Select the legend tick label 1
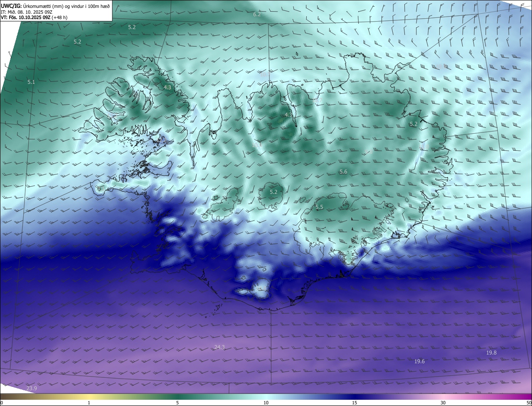532x406 pixels. point(89,403)
